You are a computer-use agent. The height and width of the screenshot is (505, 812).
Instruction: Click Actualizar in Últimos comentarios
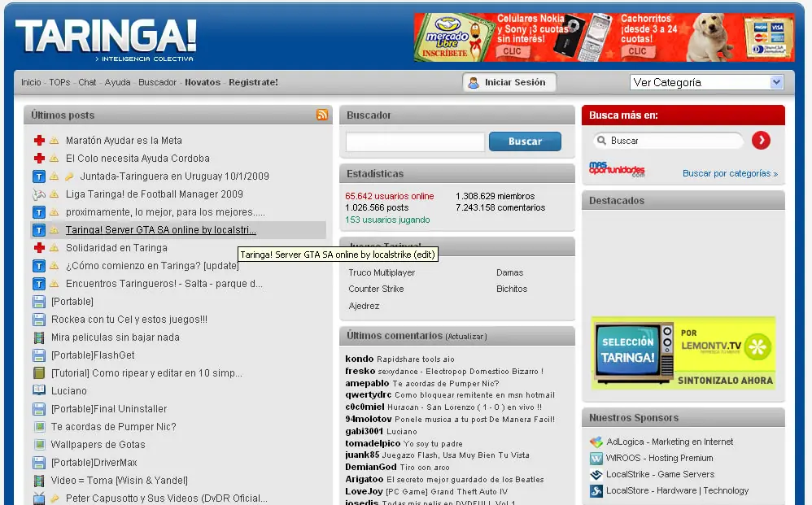point(466,337)
